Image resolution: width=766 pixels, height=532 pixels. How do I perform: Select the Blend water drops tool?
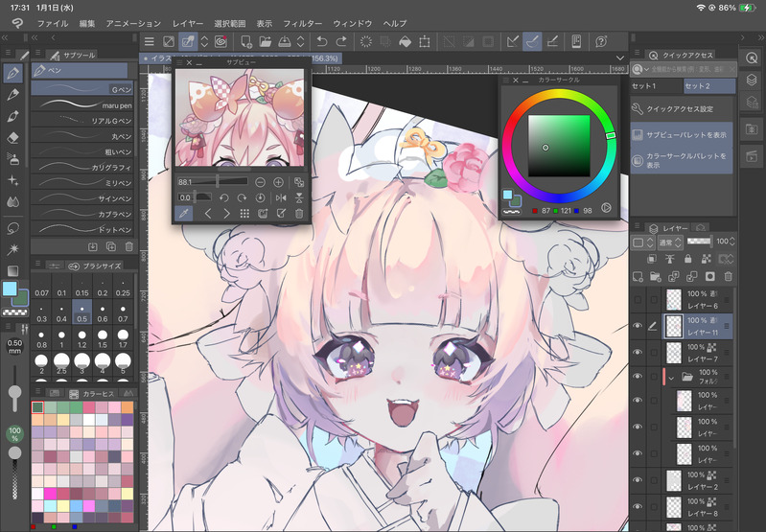pyautogui.click(x=13, y=201)
